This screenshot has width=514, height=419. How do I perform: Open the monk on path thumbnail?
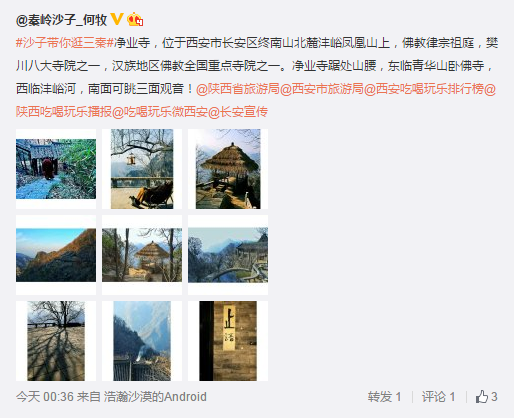(x=56, y=169)
